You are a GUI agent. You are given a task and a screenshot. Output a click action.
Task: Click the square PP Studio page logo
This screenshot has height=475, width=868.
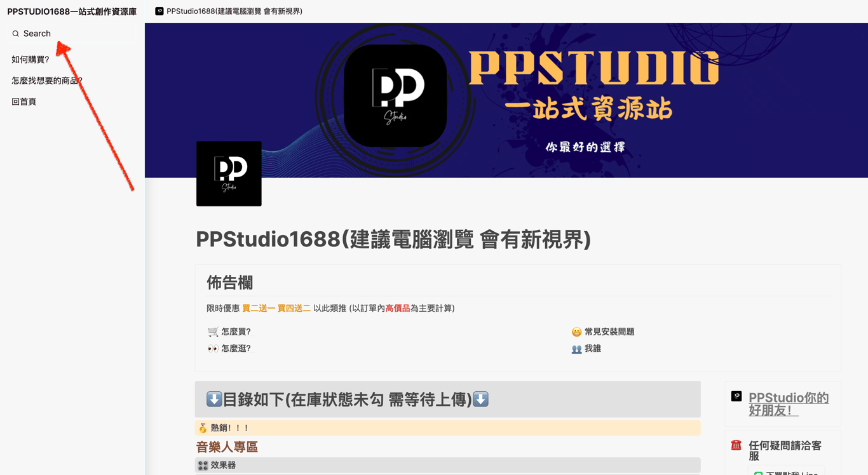tap(229, 173)
